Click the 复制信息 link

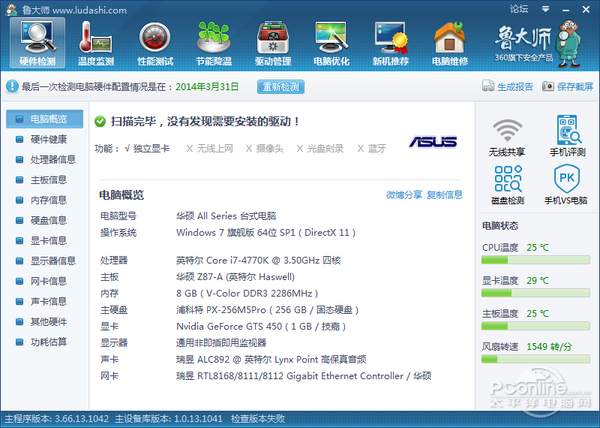[444, 195]
